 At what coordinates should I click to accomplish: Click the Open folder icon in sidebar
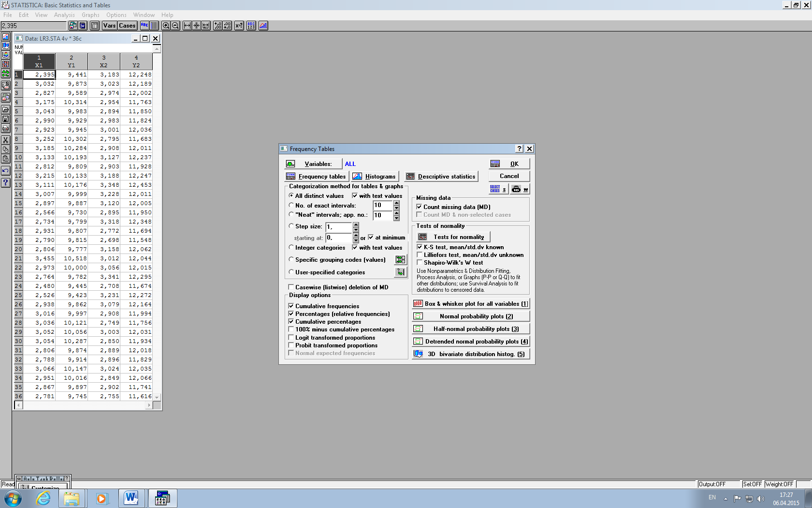(5, 110)
